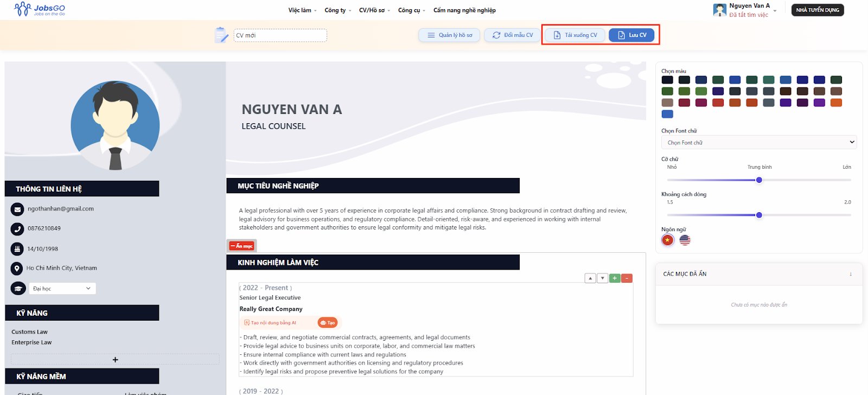
Task: Move work experience entry down
Action: tap(602, 278)
